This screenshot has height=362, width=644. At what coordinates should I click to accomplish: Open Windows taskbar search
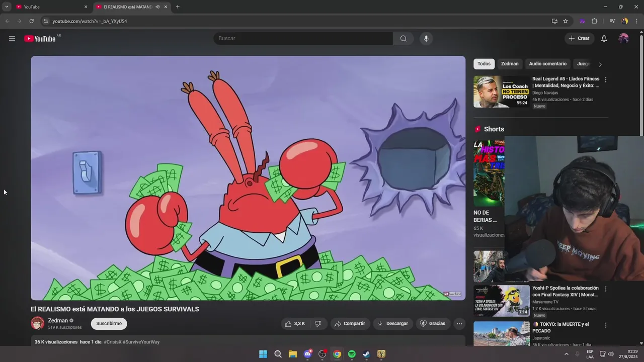coord(278,354)
